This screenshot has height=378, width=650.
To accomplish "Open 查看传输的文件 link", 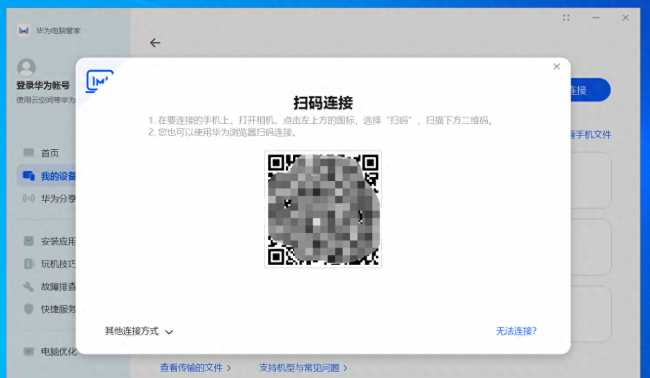I will tap(195, 368).
